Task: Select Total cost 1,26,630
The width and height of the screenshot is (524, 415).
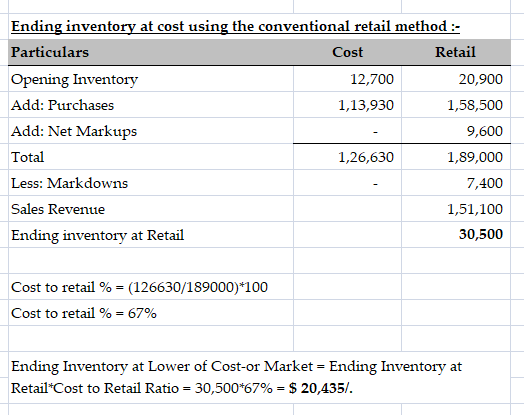Action: [x=366, y=157]
